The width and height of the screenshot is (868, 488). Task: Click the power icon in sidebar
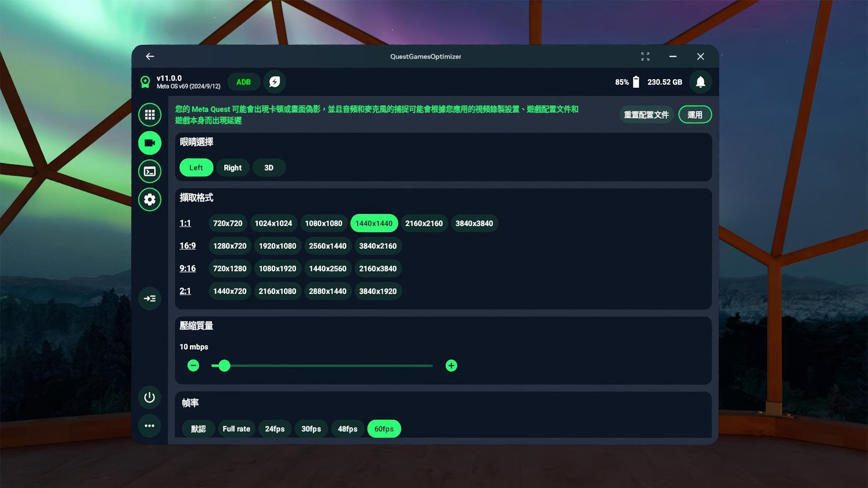[x=150, y=398]
